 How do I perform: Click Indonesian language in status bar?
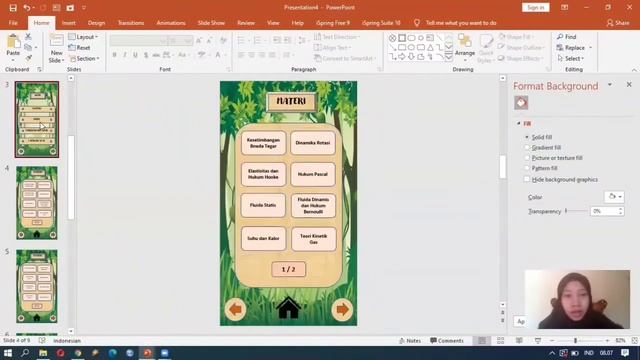pyautogui.click(x=67, y=341)
